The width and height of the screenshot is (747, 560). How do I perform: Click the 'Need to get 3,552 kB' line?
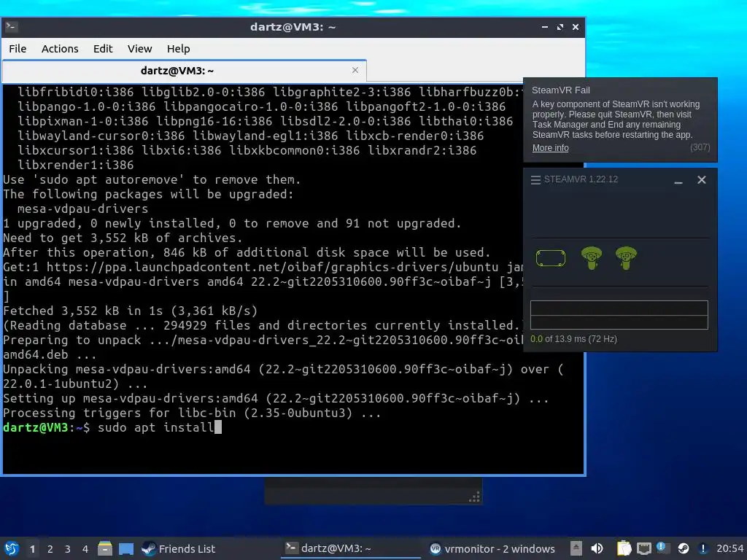pyautogui.click(x=123, y=238)
